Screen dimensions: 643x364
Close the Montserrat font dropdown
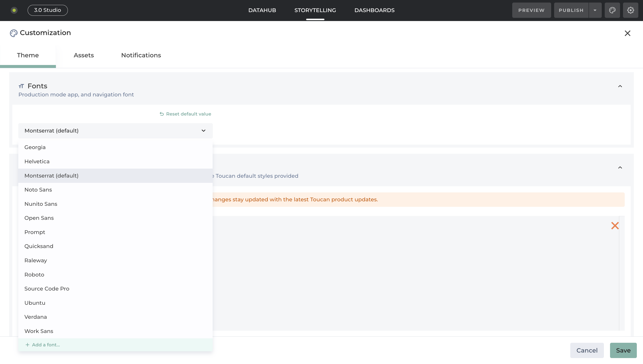[x=203, y=131]
